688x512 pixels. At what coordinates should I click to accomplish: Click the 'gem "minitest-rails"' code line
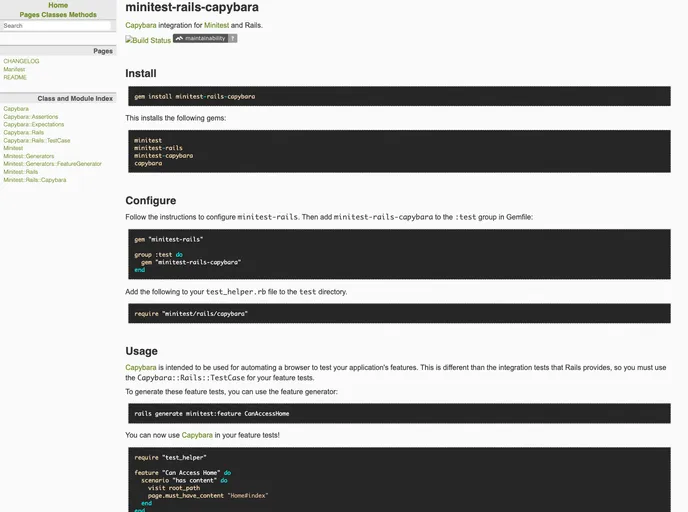point(168,240)
